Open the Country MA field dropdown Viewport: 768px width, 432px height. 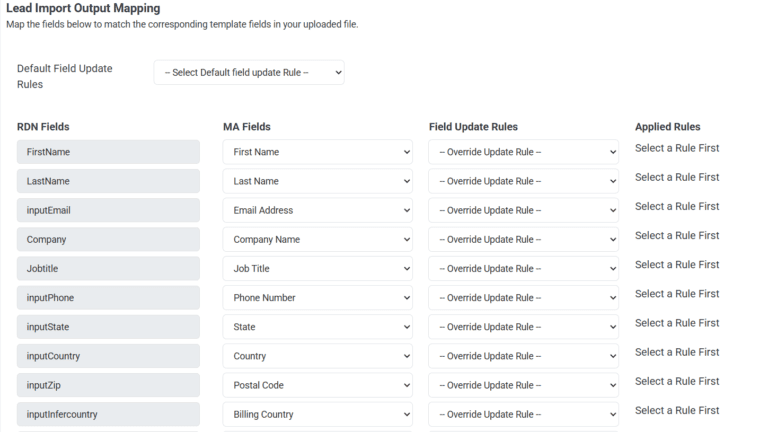pyautogui.click(x=317, y=356)
